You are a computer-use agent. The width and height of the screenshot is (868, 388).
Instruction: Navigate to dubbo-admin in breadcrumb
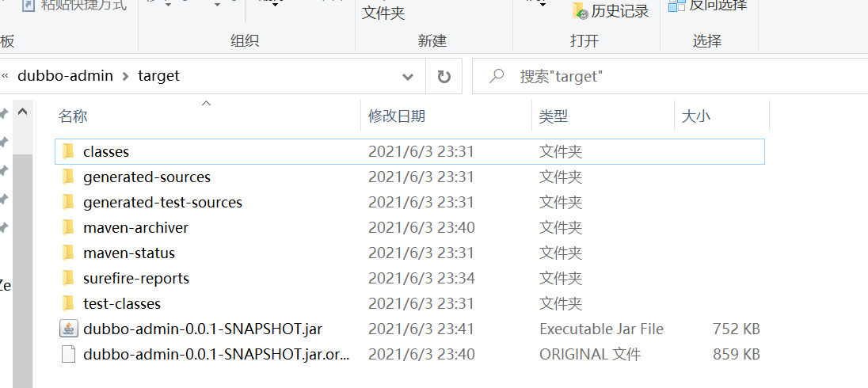pos(65,76)
